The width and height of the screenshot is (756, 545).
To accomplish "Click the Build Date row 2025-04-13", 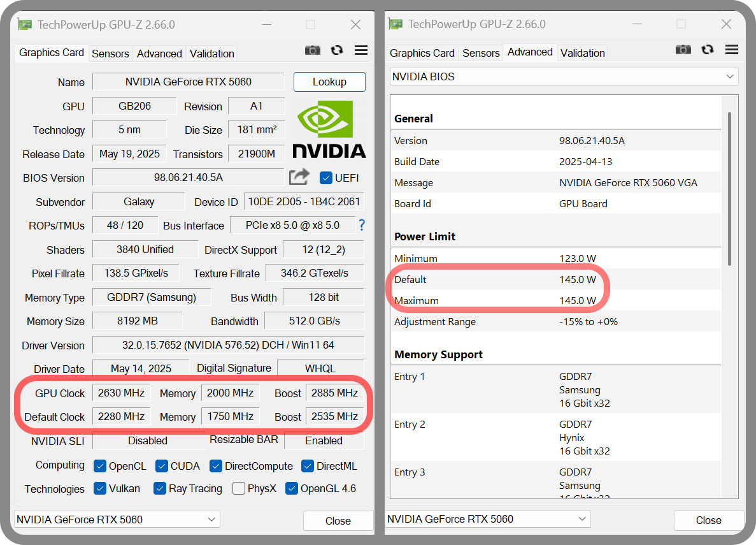I will tap(556, 162).
